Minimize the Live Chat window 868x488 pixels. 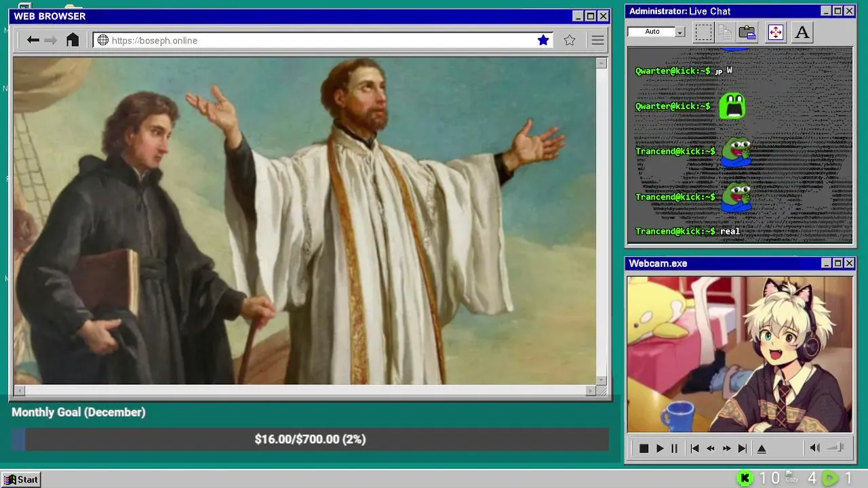click(826, 11)
